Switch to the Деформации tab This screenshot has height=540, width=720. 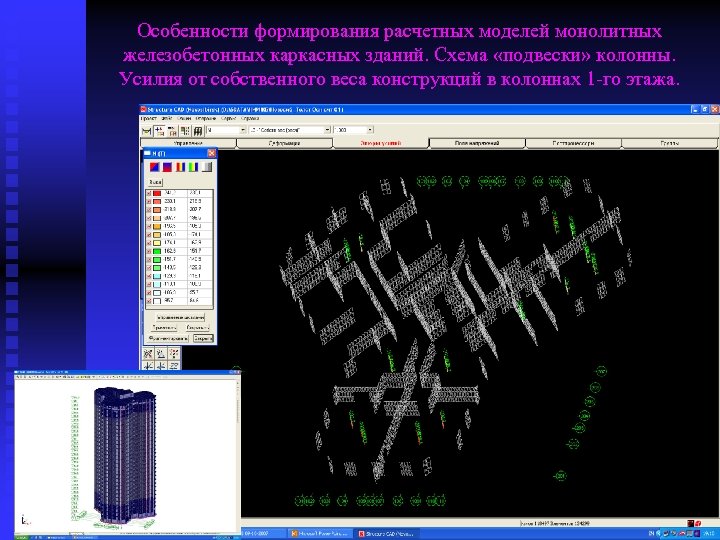pyautogui.click(x=284, y=143)
